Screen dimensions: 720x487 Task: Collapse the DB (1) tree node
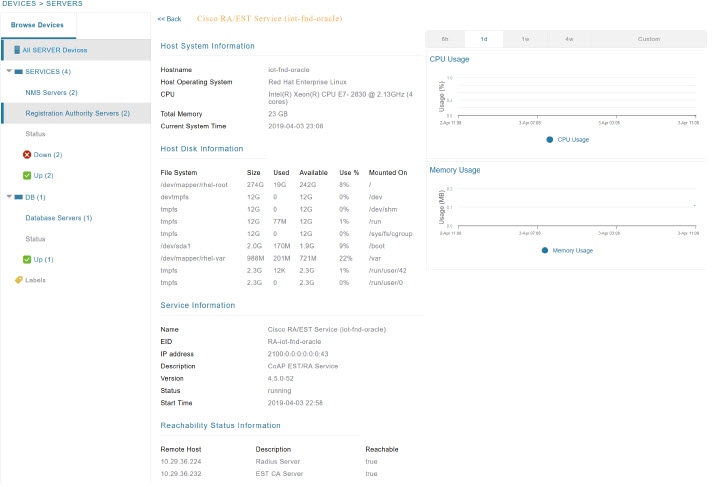tap(9, 197)
